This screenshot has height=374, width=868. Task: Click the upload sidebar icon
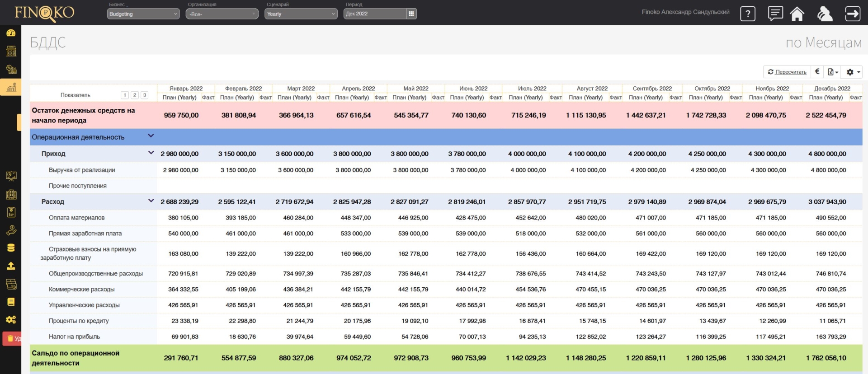[11, 266]
